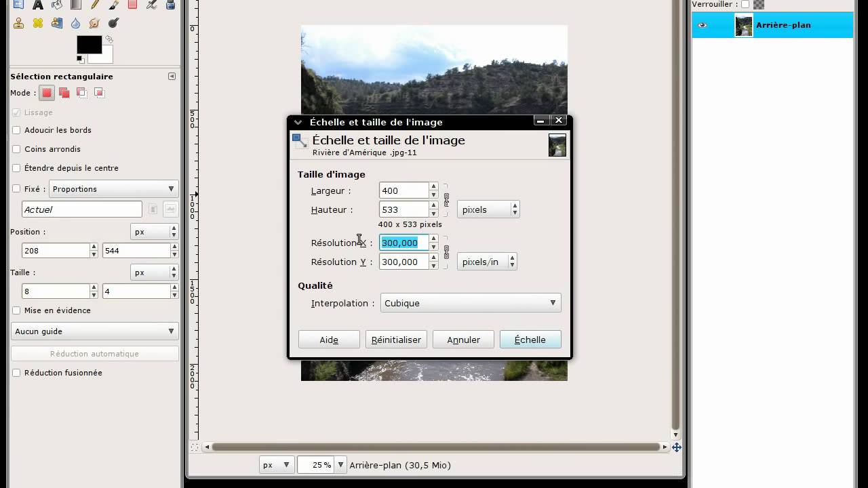Select the Perspective Clone tool
868x488 pixels.
(56, 23)
